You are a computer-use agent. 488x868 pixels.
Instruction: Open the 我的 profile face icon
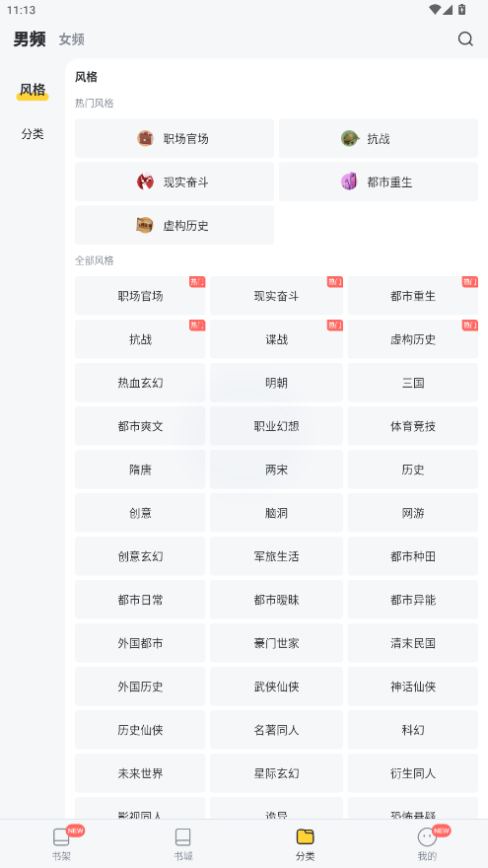tap(427, 836)
